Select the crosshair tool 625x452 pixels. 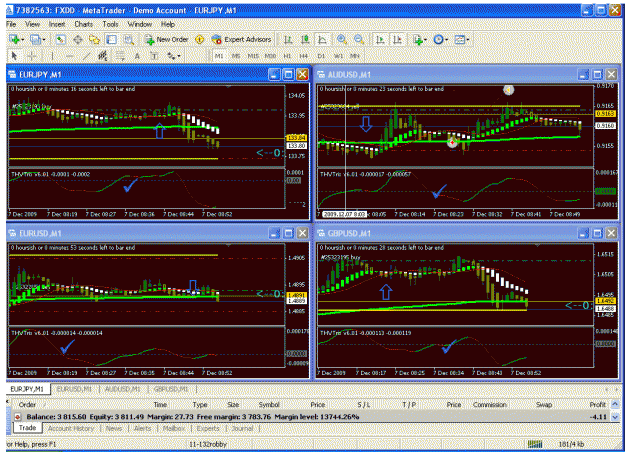(x=31, y=56)
